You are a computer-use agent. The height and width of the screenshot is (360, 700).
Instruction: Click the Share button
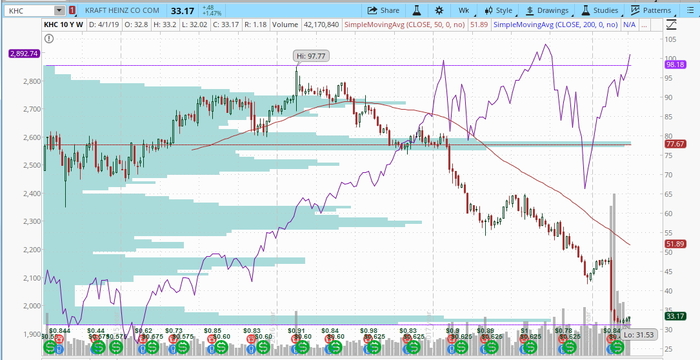[383, 10]
